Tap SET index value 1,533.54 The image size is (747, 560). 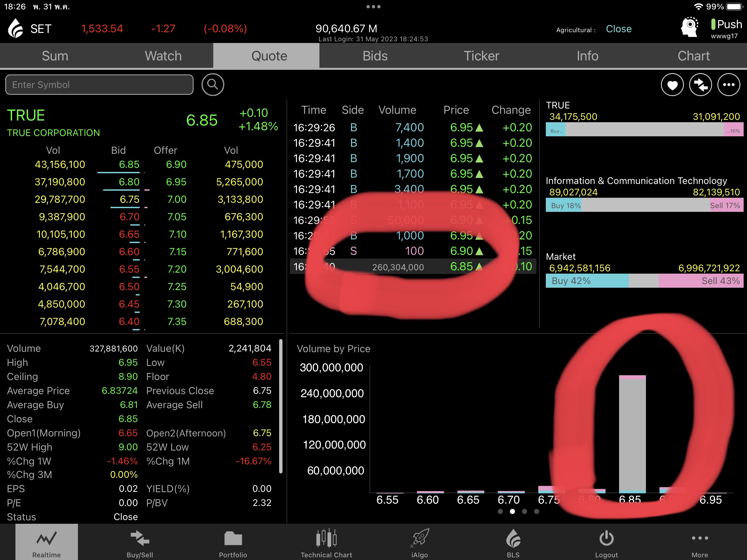[102, 29]
